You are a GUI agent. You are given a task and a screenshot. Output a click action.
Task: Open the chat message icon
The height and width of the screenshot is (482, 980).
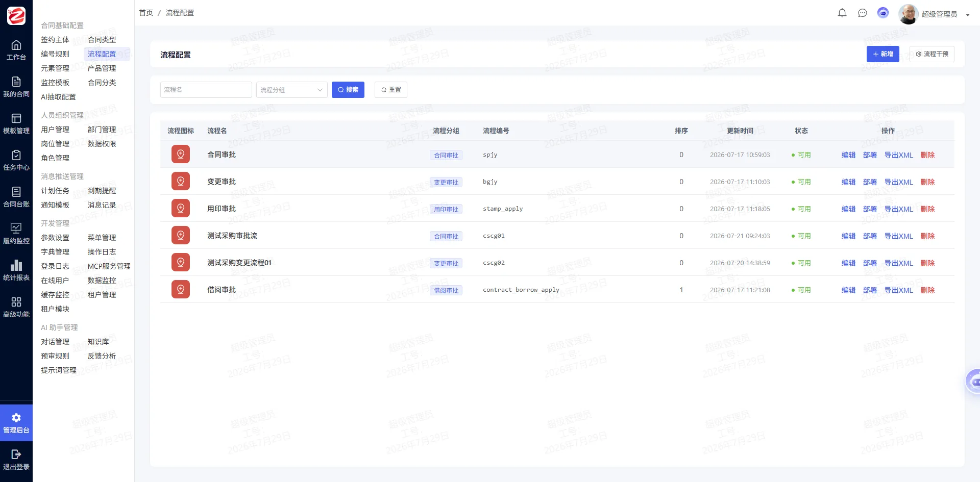(x=863, y=13)
